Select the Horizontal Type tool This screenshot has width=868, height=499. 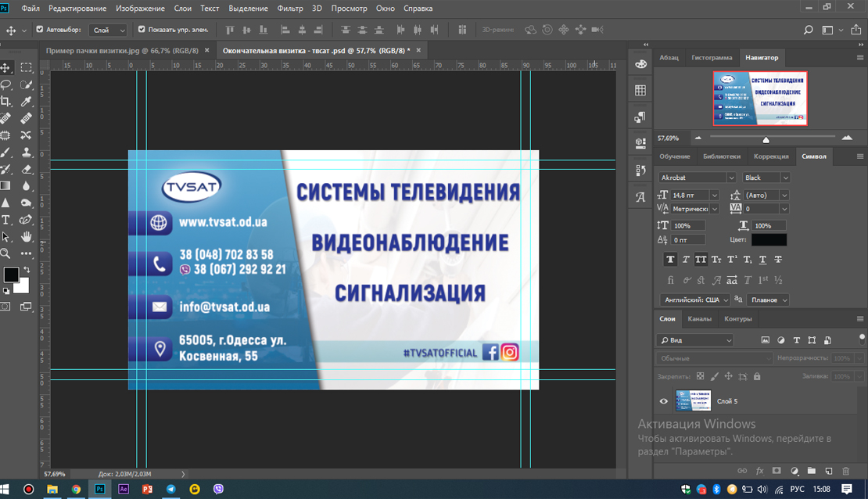click(5, 220)
